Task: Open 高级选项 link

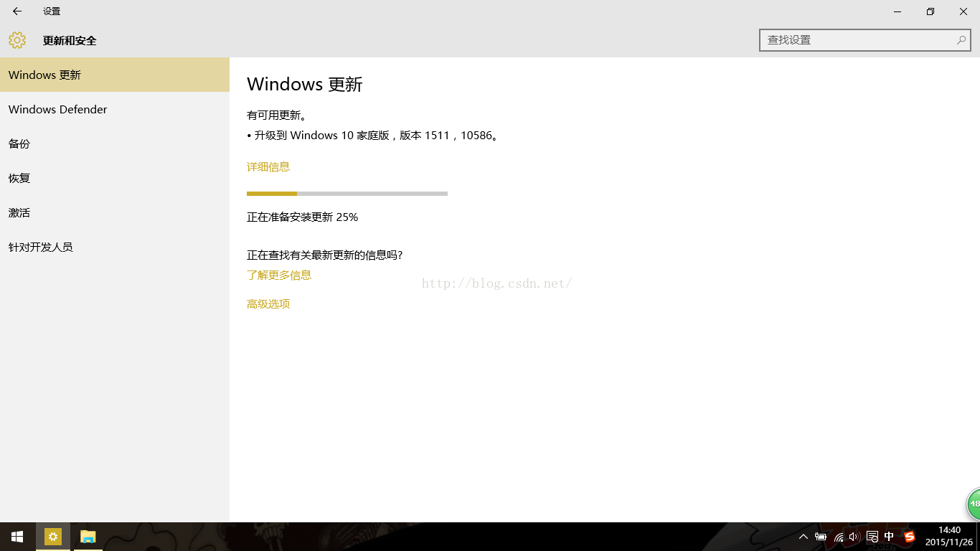Action: (x=268, y=303)
